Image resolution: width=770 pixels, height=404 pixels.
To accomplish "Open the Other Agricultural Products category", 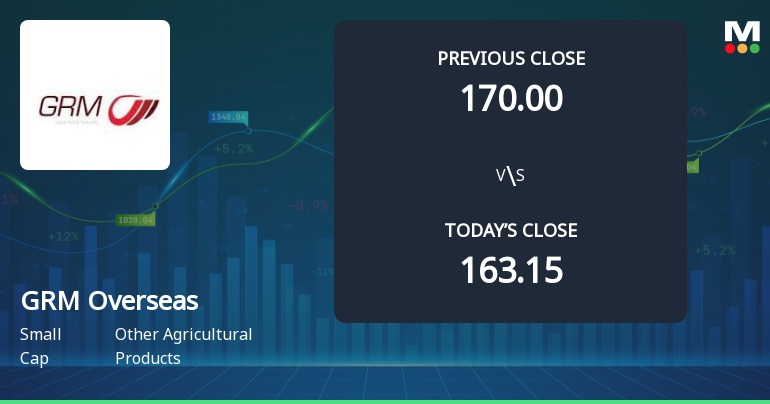I will click(x=183, y=346).
